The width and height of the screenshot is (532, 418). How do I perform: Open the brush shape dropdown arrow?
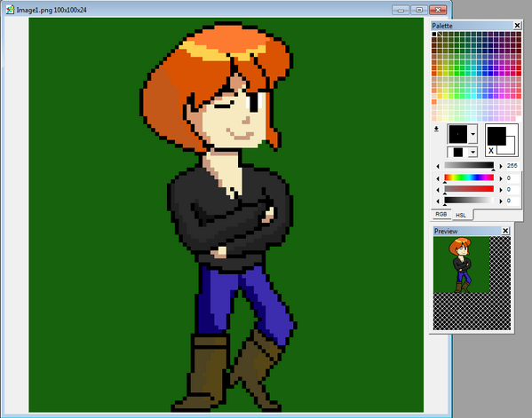(x=473, y=134)
